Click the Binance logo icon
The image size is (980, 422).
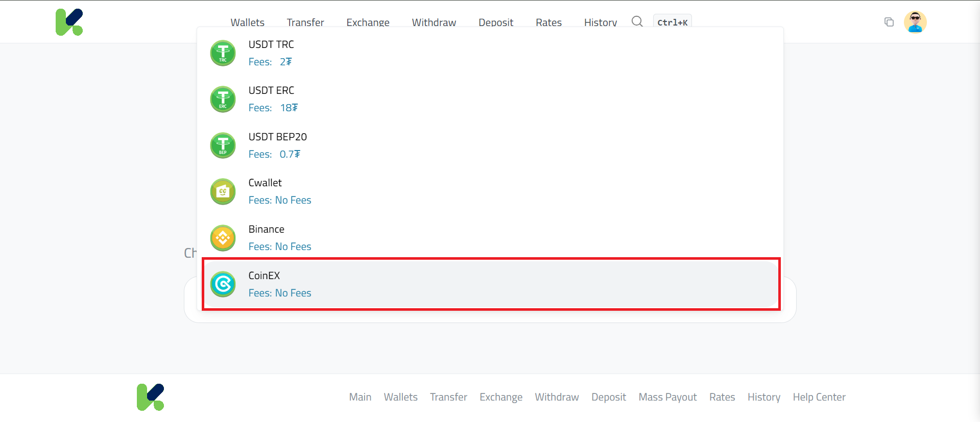pos(223,238)
